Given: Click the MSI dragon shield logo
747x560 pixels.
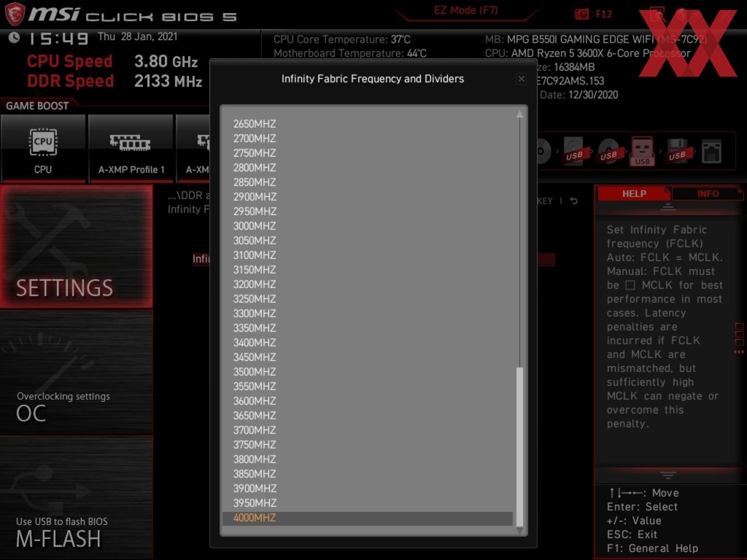Looking at the screenshot, I should tap(15, 14).
